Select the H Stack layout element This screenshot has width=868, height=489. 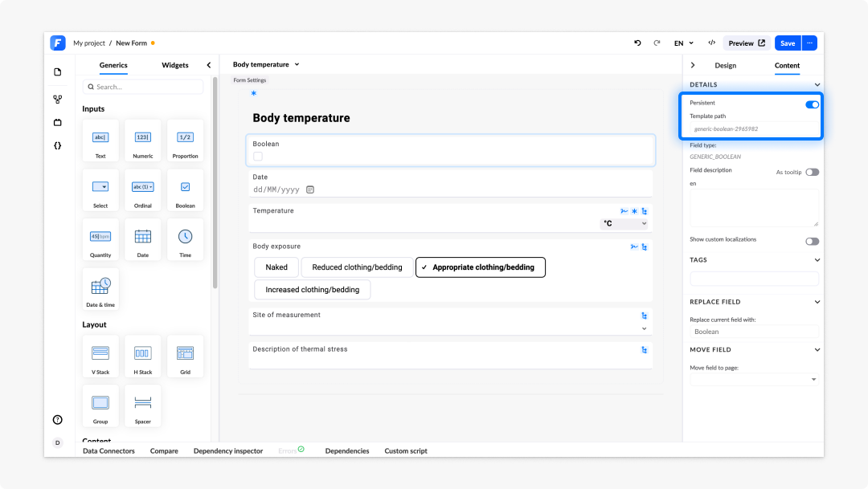coord(143,357)
